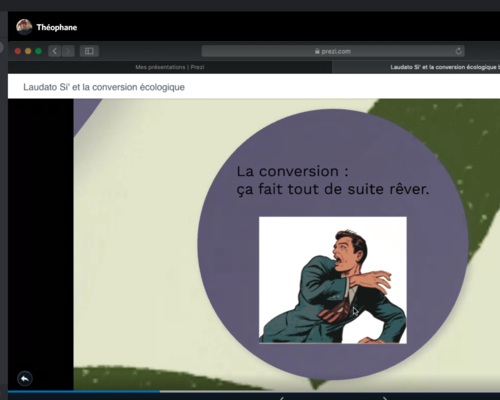Toggle the Safari sidebar button
Viewport: 500px width, 400px height.
pyautogui.click(x=89, y=51)
